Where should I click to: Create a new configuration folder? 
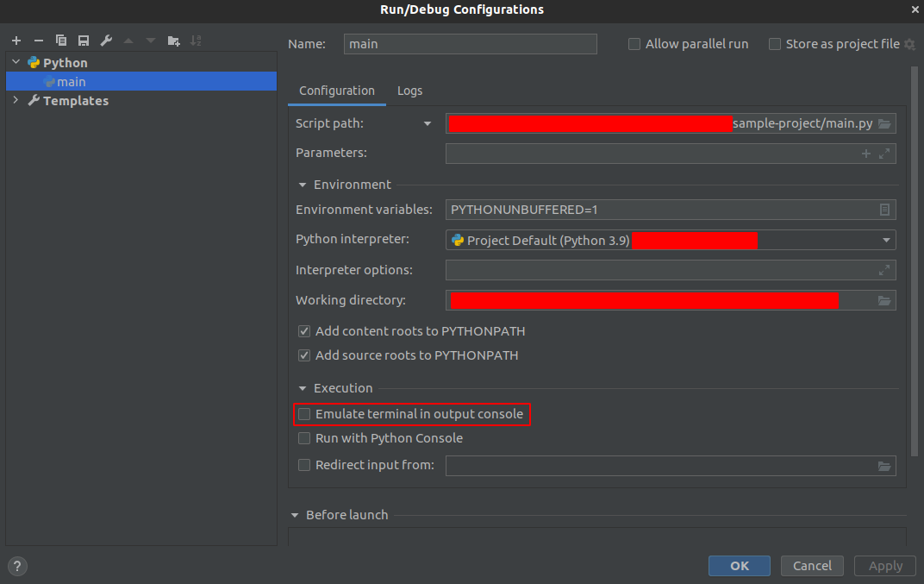point(172,40)
